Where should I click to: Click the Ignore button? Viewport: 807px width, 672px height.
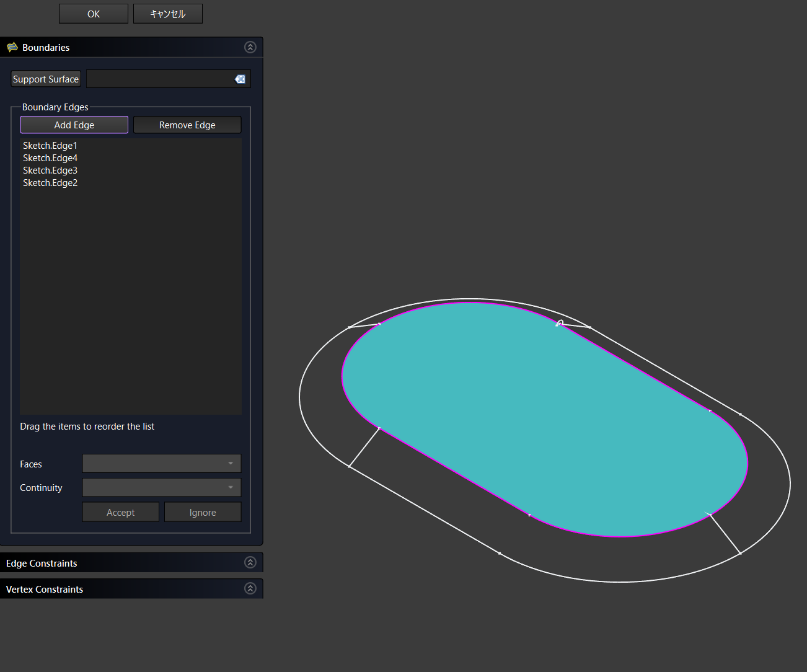tap(203, 512)
